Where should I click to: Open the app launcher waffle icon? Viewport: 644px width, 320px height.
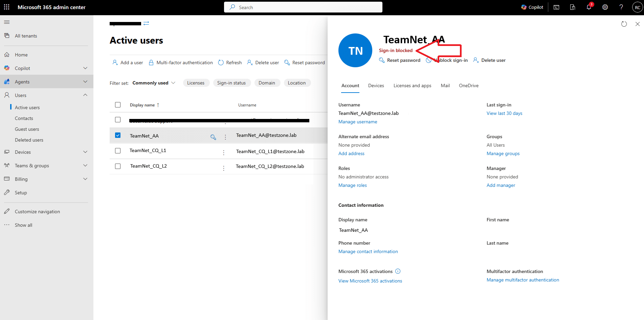coord(7,7)
